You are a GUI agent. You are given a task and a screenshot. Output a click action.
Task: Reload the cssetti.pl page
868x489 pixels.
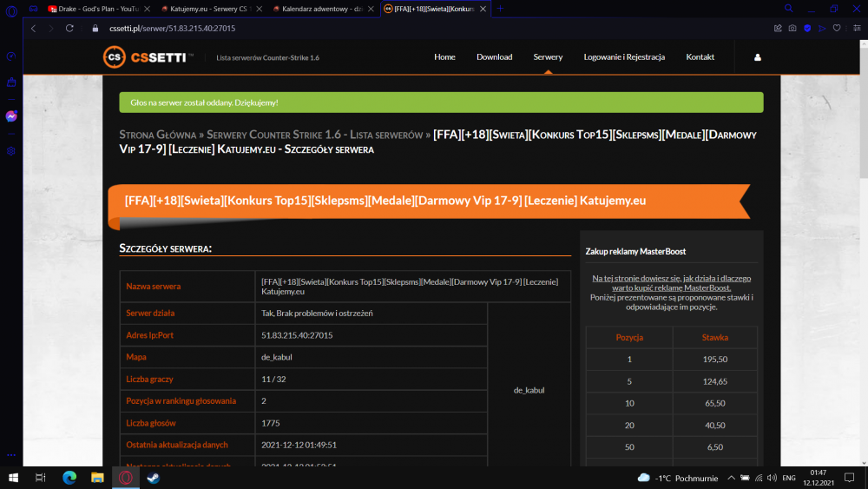(69, 29)
